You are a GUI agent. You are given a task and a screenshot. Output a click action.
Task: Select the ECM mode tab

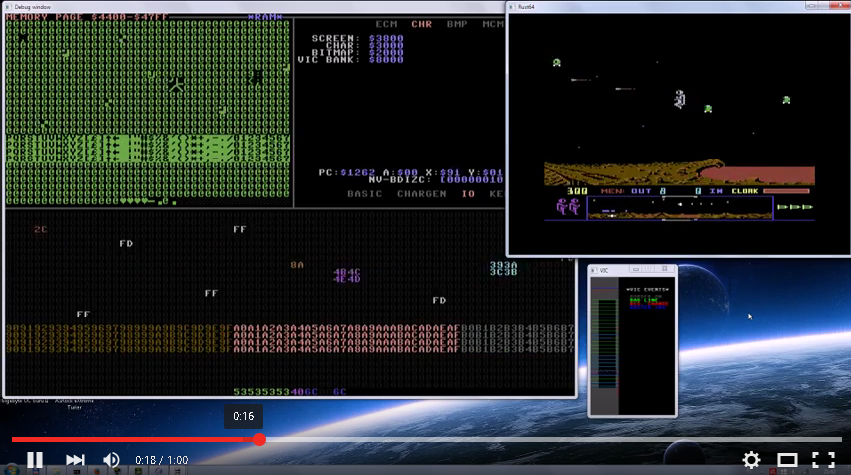pos(386,24)
